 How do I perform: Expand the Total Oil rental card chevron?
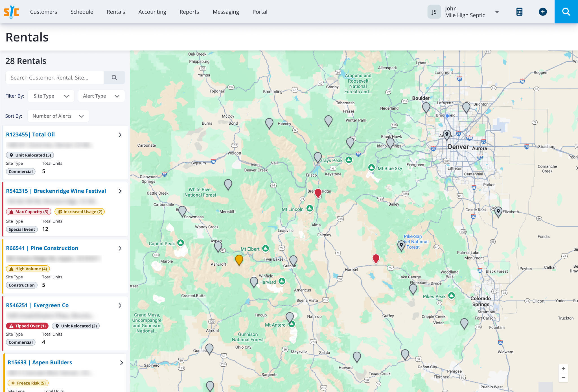click(x=120, y=135)
